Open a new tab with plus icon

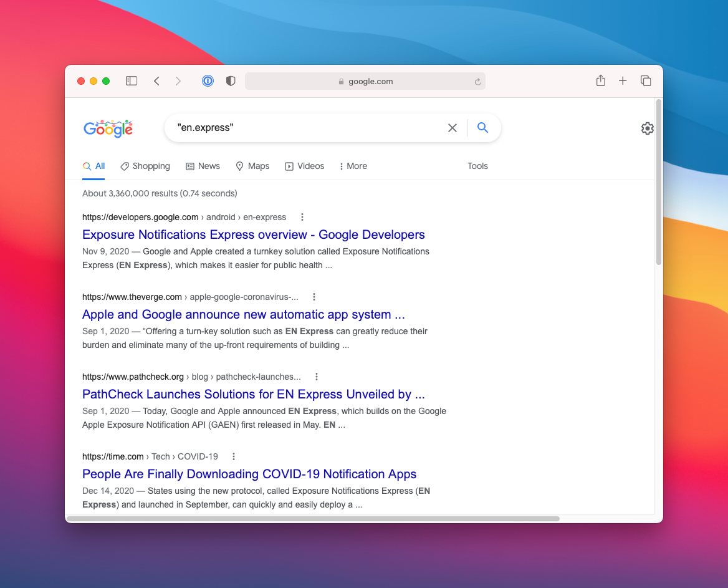pyautogui.click(x=623, y=81)
